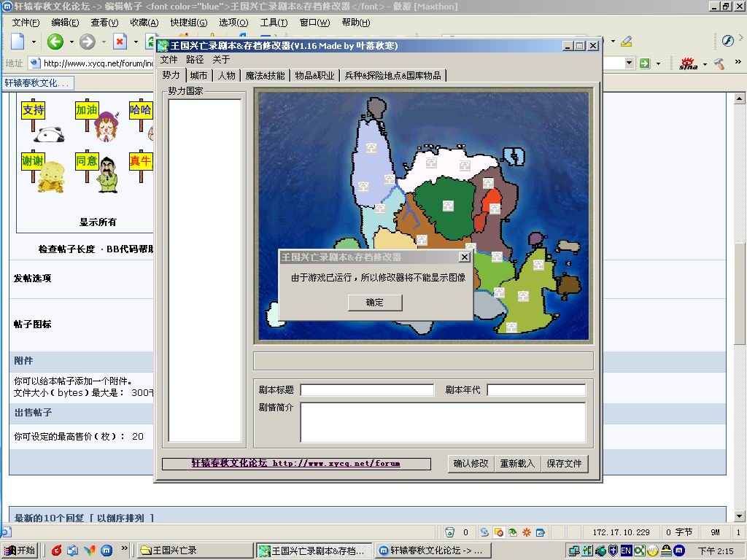Click the gray Forward arrow button
This screenshot has width=747, height=560.
click(88, 42)
